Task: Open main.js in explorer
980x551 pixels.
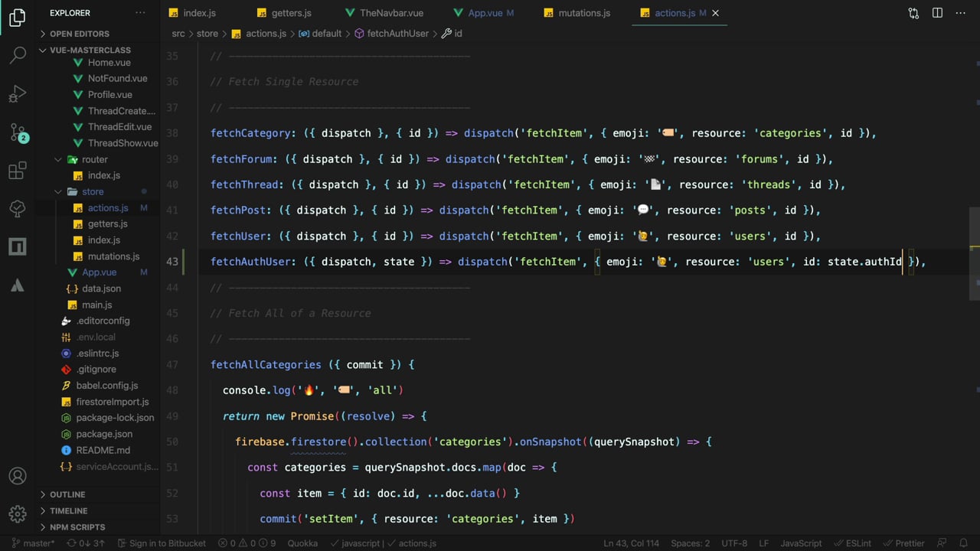Action: (97, 305)
